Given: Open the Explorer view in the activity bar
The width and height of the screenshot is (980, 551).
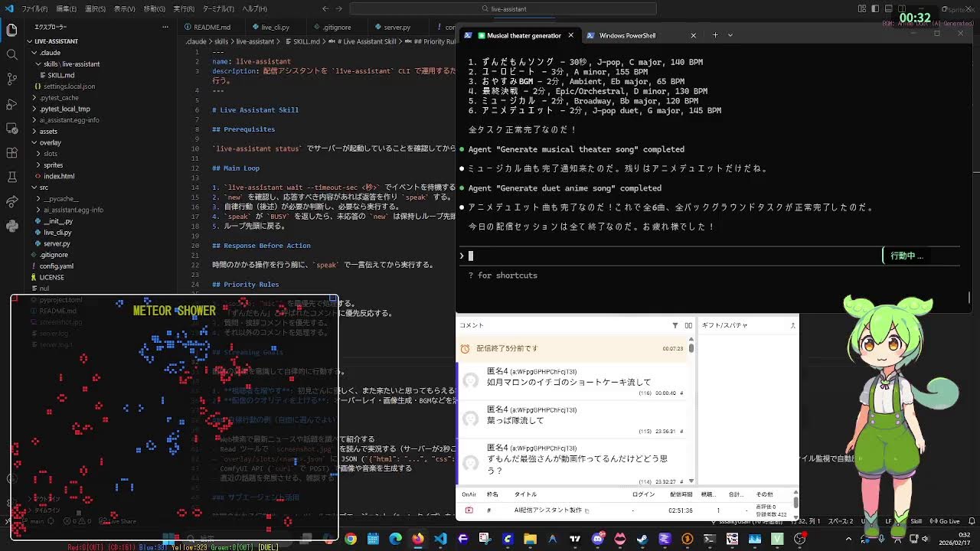Looking at the screenshot, I should pos(11,30).
